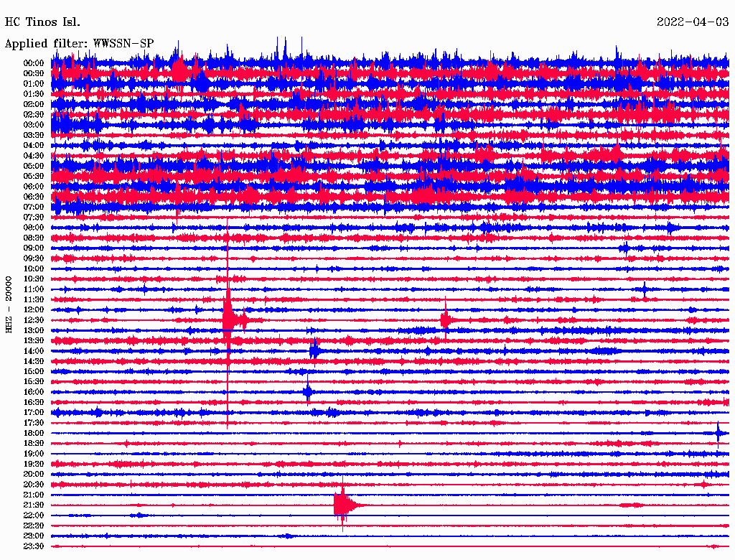Viewport: 735px width, 560px height.
Task: Select the 20:30 time label
Action: click(x=34, y=485)
